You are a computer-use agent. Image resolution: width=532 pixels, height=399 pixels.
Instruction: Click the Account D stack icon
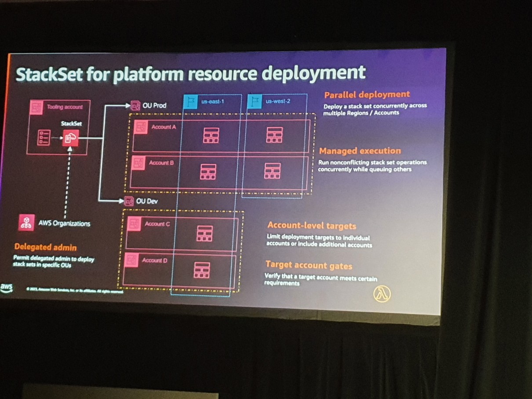[x=202, y=270]
